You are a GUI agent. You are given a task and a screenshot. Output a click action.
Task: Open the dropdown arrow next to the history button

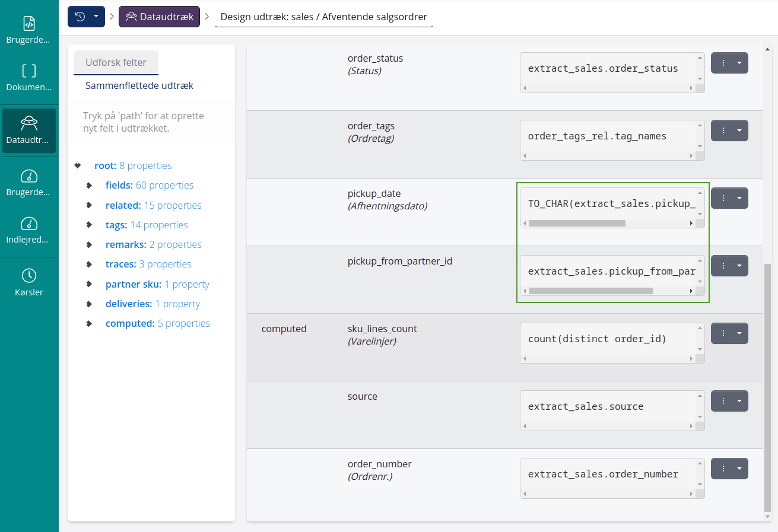pyautogui.click(x=95, y=16)
